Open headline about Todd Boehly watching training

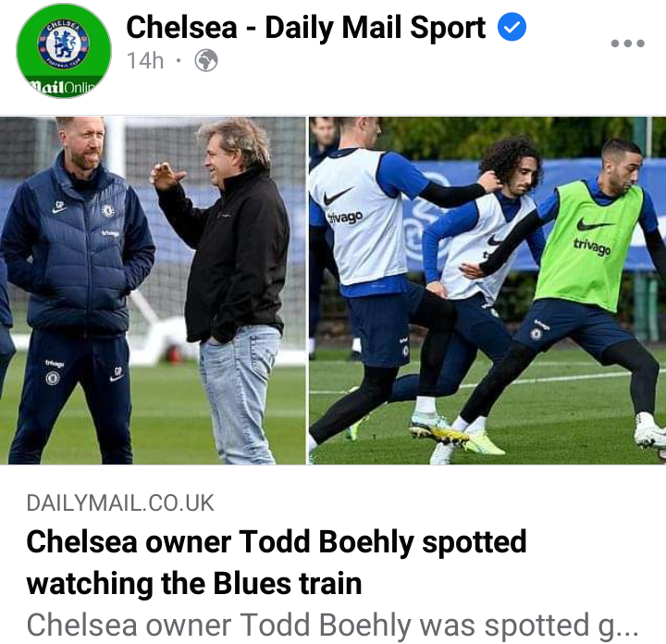pyautogui.click(x=276, y=563)
